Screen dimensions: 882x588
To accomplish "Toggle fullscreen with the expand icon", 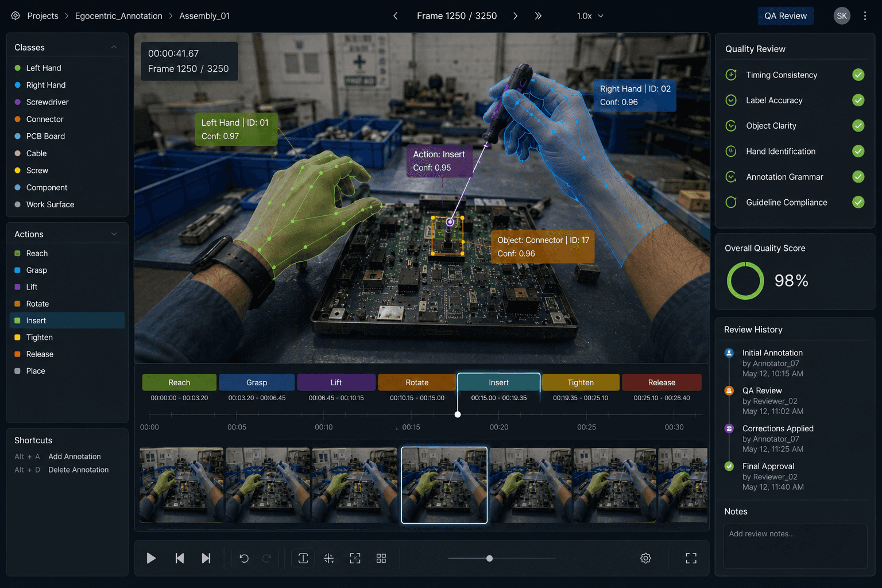I will tap(691, 558).
